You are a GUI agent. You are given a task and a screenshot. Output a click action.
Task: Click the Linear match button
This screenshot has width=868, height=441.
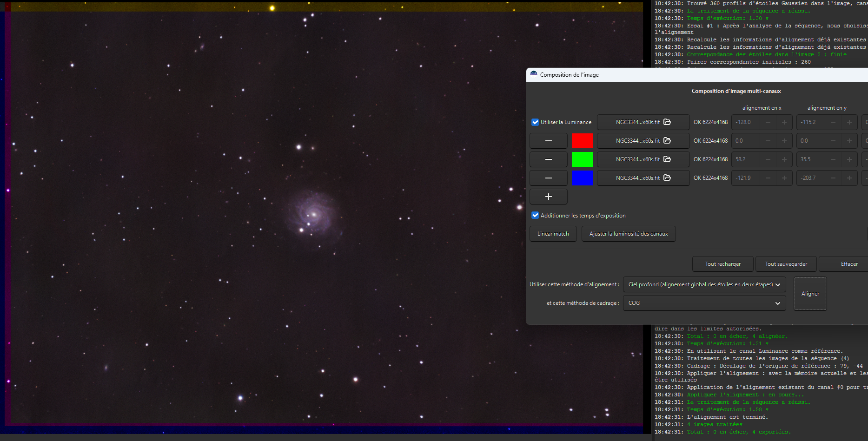point(553,234)
